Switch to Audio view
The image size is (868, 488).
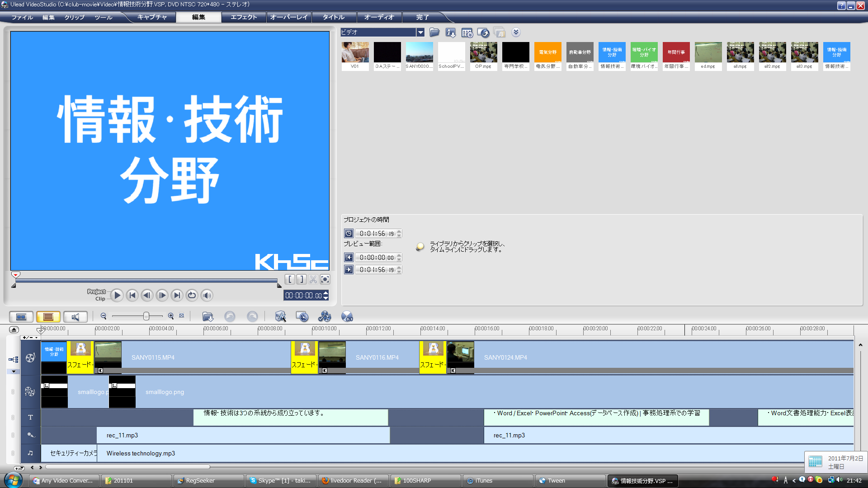tap(75, 317)
